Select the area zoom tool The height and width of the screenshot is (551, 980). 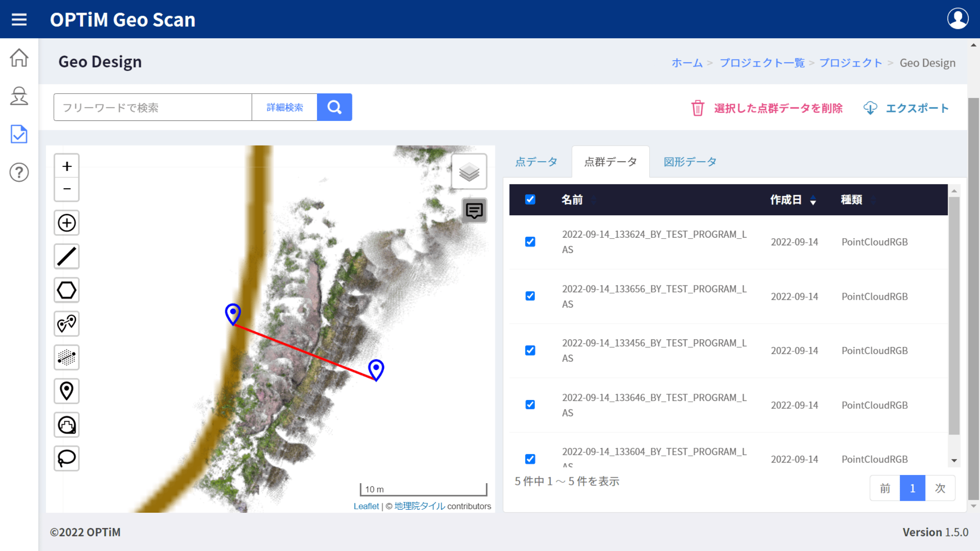tap(67, 223)
